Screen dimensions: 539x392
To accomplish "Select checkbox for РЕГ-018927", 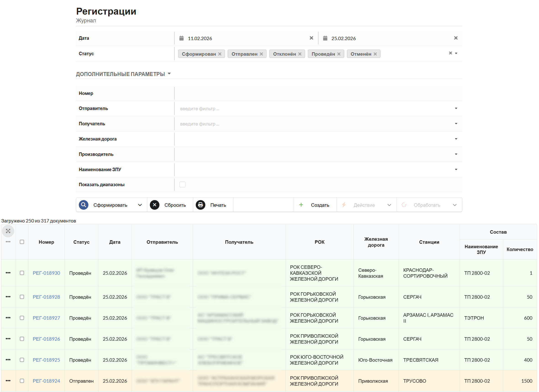I will (x=22, y=318).
